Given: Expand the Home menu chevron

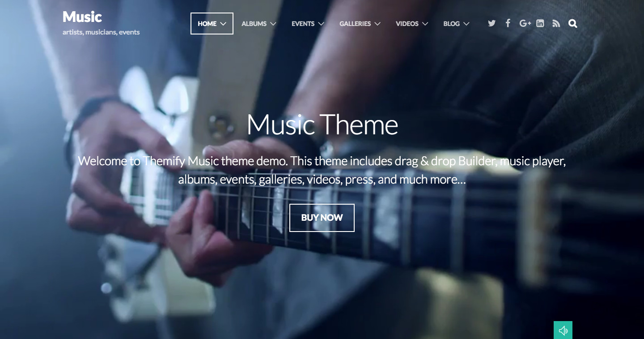Looking at the screenshot, I should [x=224, y=24].
